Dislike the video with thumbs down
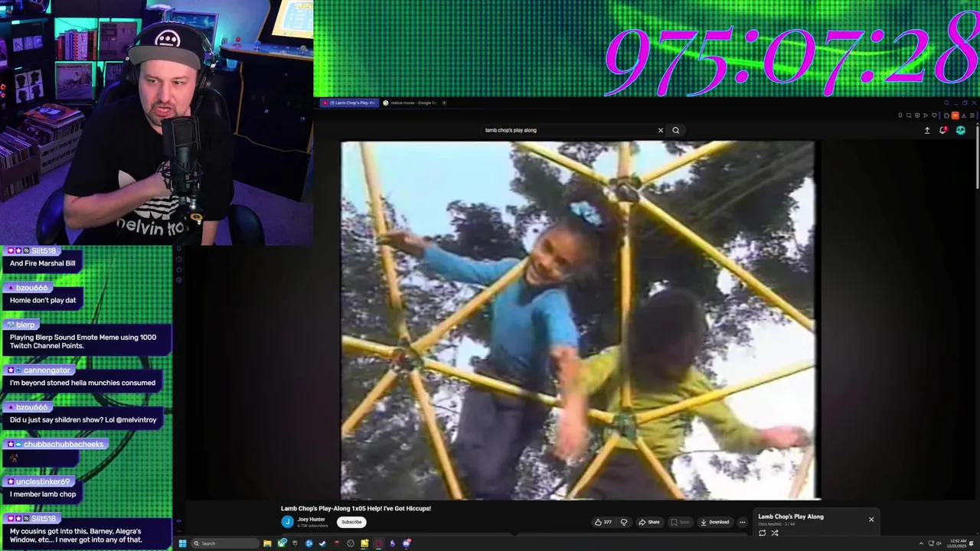980x551 pixels. tap(624, 522)
